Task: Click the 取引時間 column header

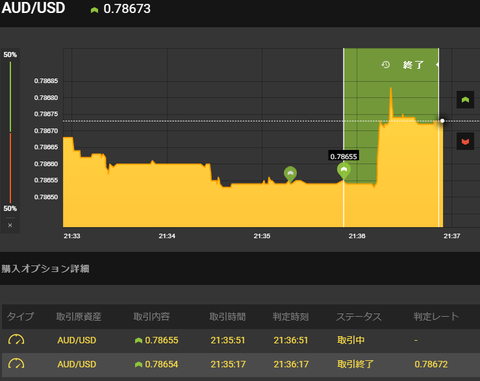Action: click(228, 316)
